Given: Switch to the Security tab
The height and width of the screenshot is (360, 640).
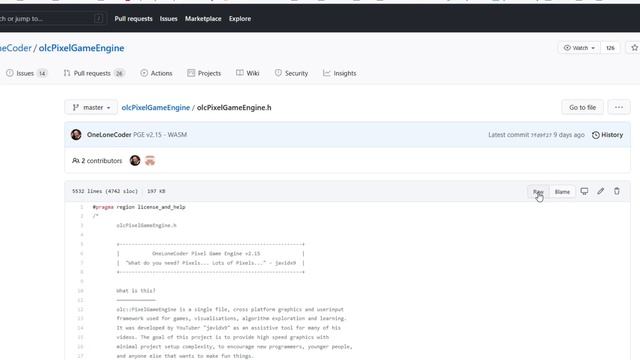Looking at the screenshot, I should coord(291,73).
